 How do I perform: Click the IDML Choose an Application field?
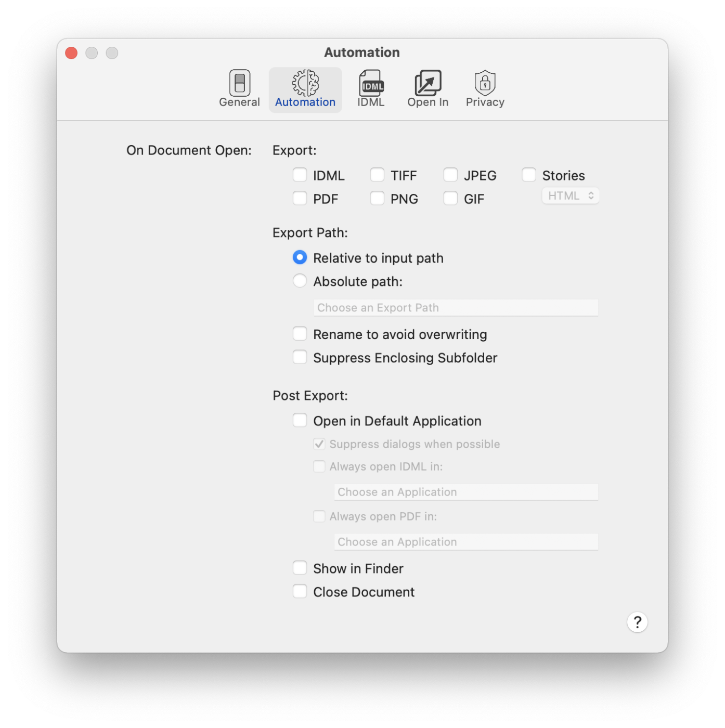(x=466, y=492)
